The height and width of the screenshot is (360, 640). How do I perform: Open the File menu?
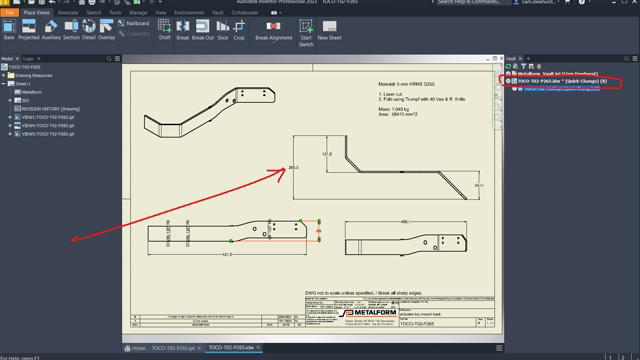[x=9, y=13]
